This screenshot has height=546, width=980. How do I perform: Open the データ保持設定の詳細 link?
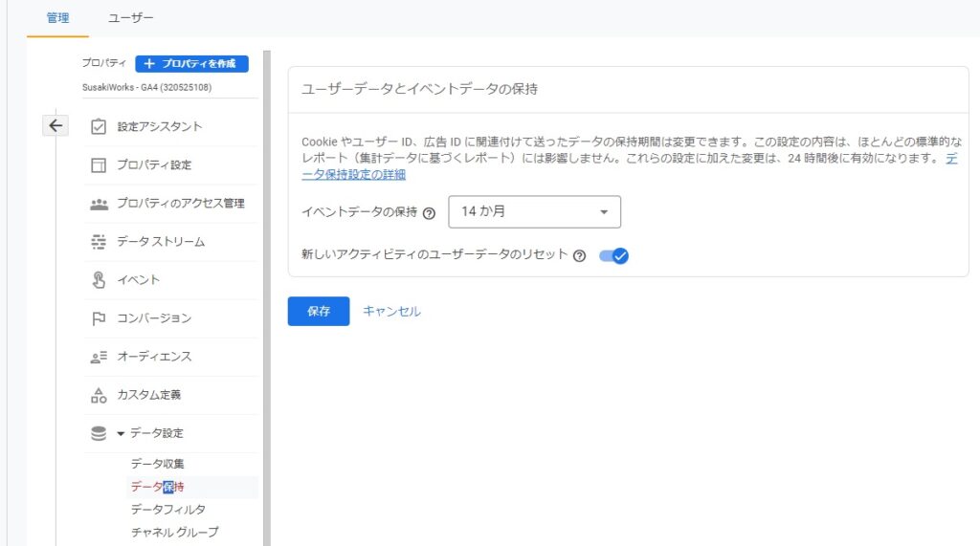[354, 174]
